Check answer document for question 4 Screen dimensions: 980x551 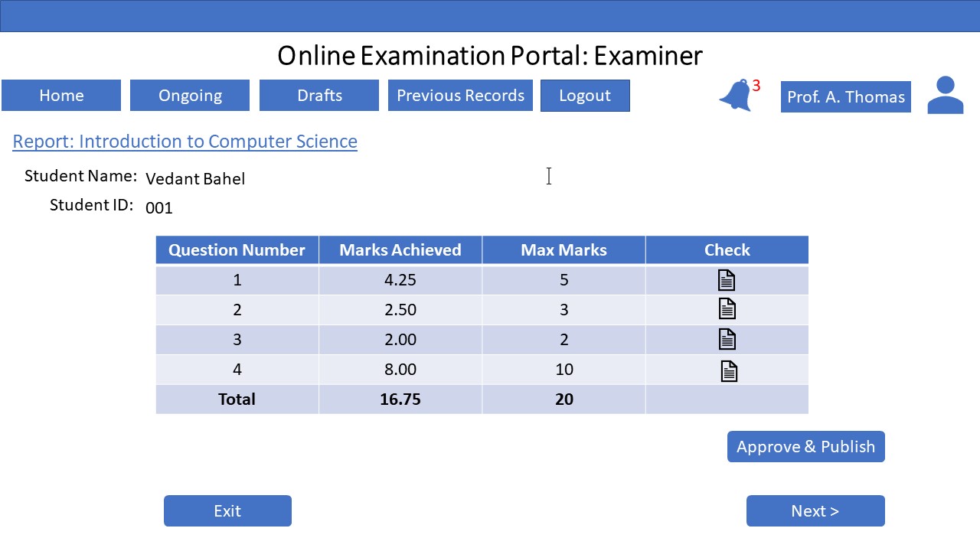729,371
